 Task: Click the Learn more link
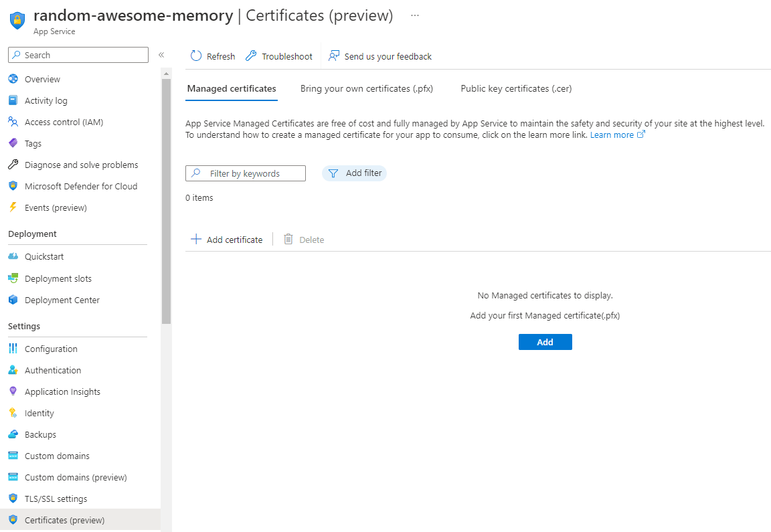[612, 135]
